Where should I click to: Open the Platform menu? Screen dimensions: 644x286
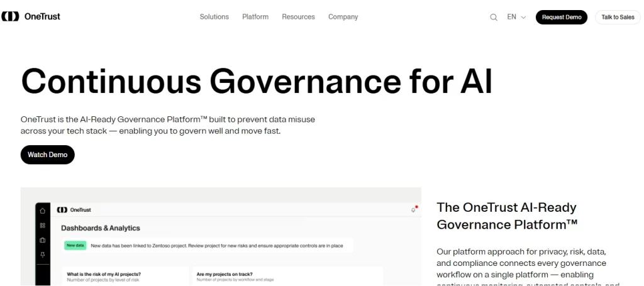tap(255, 17)
